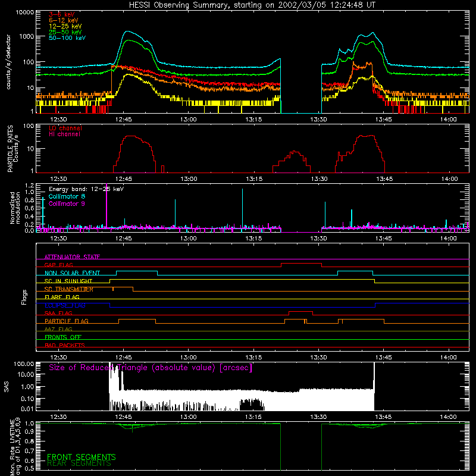476x476 pixels.
Task: Select the '3-6 keV' legend label
Action: [x=62, y=14]
